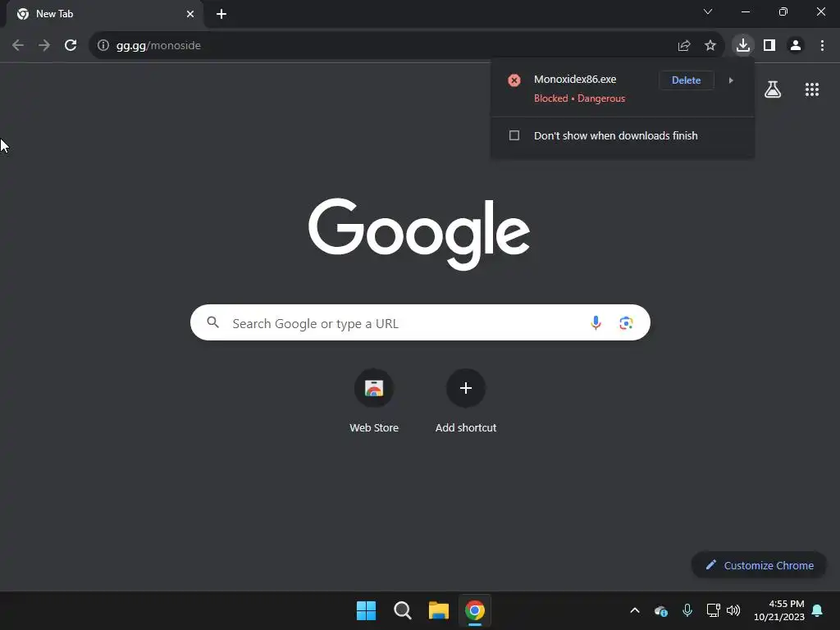Click the Monoxidex86.exe file name
Screen dimensions: 840x630
coord(575,80)
